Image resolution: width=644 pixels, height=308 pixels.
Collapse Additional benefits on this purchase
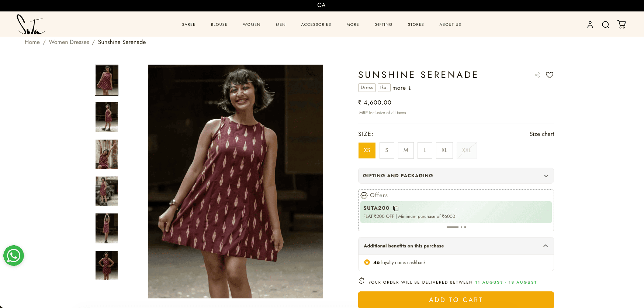[456, 246]
